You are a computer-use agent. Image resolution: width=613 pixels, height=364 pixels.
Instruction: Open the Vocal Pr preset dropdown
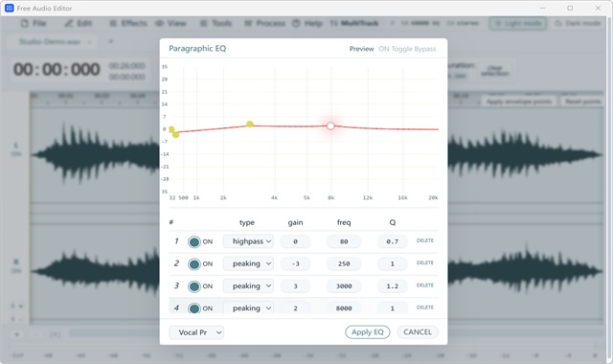click(196, 332)
